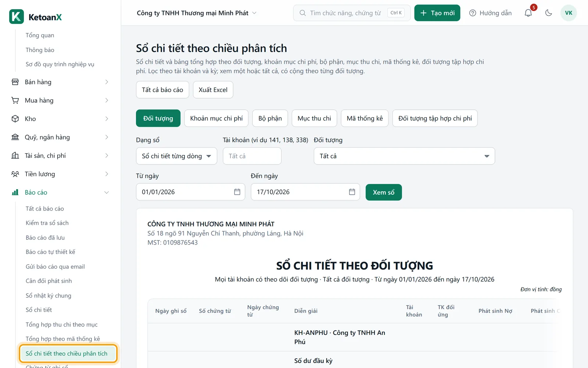Screen dimensions: 588x368
Task: Switch to Khoản mục chi phí tab
Action: tap(216, 118)
